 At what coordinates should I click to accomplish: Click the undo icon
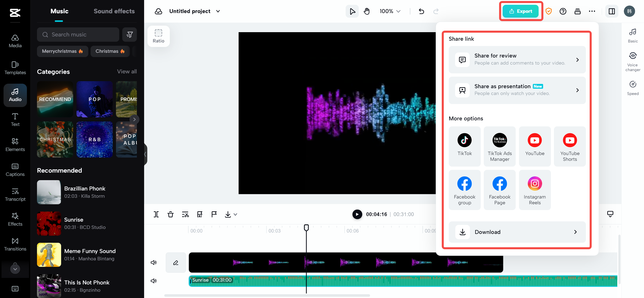(x=421, y=11)
